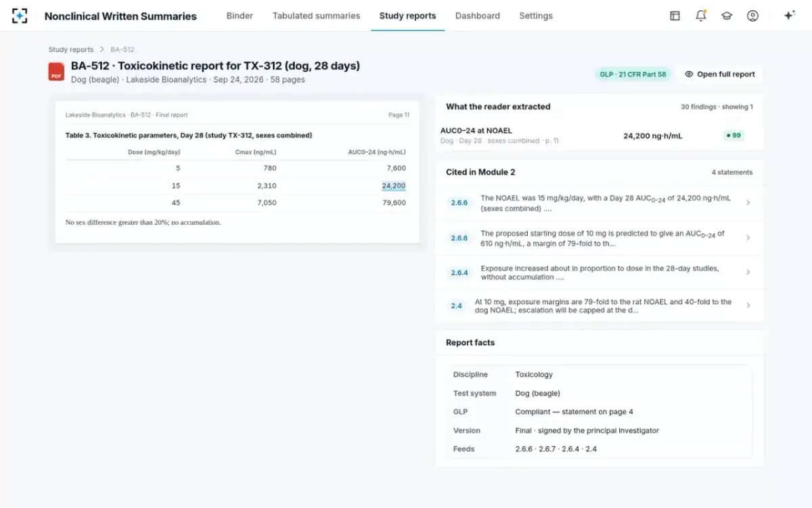Go to the Dashboard tab
812x508 pixels.
pos(477,16)
